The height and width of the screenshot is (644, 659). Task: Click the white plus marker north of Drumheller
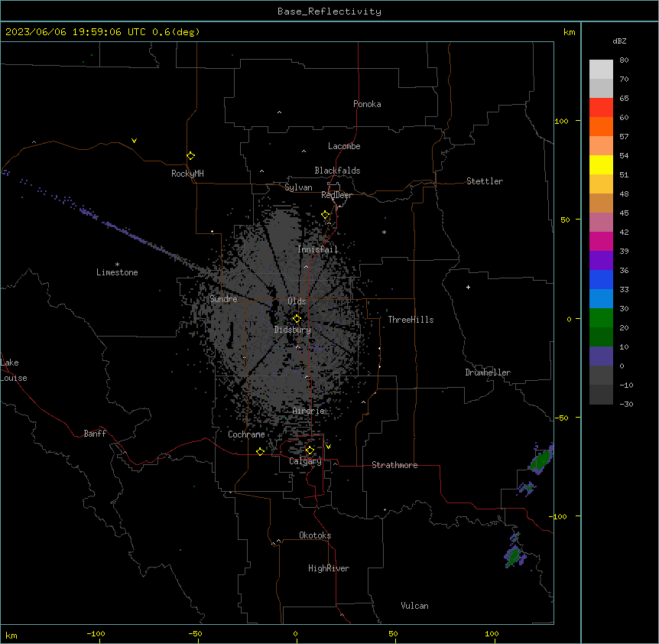click(x=468, y=287)
